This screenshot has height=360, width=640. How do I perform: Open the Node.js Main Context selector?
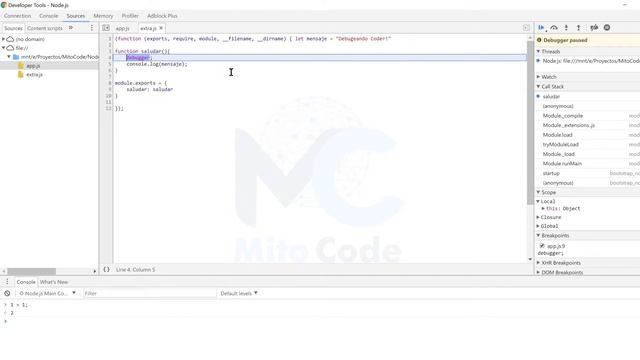point(47,293)
